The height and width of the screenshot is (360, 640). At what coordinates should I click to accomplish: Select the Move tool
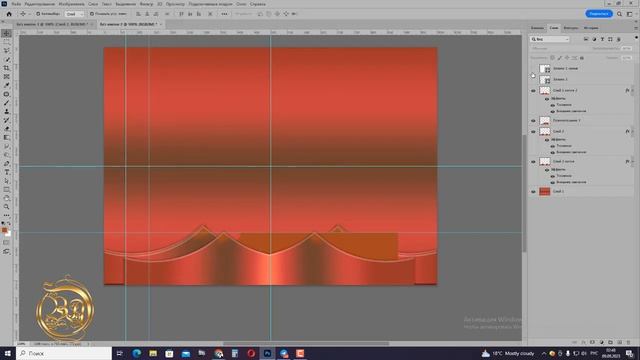tap(7, 33)
